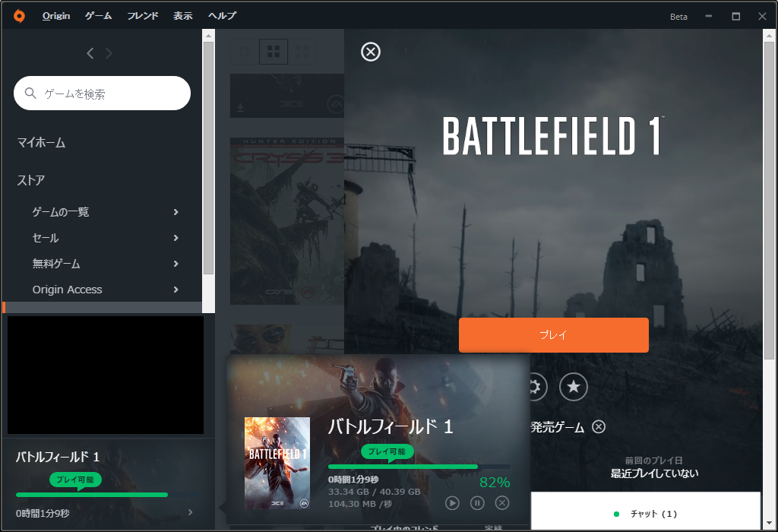
Task: Open the Origin menu
Action: pos(56,16)
